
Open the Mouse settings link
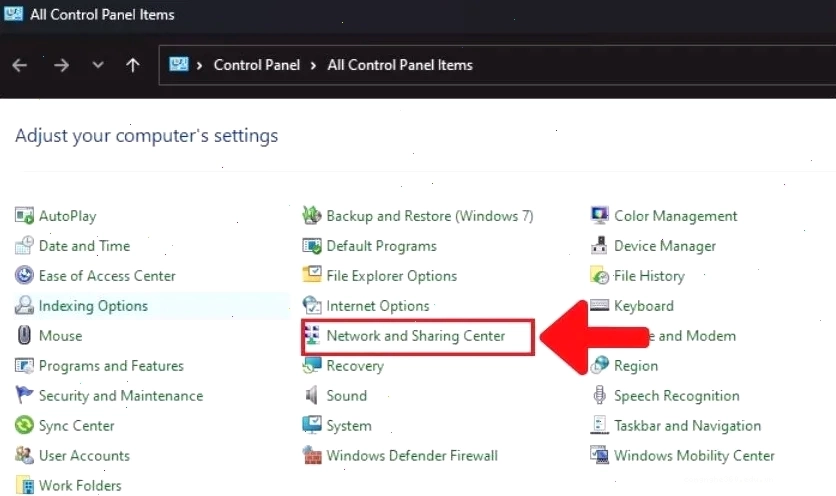(60, 335)
